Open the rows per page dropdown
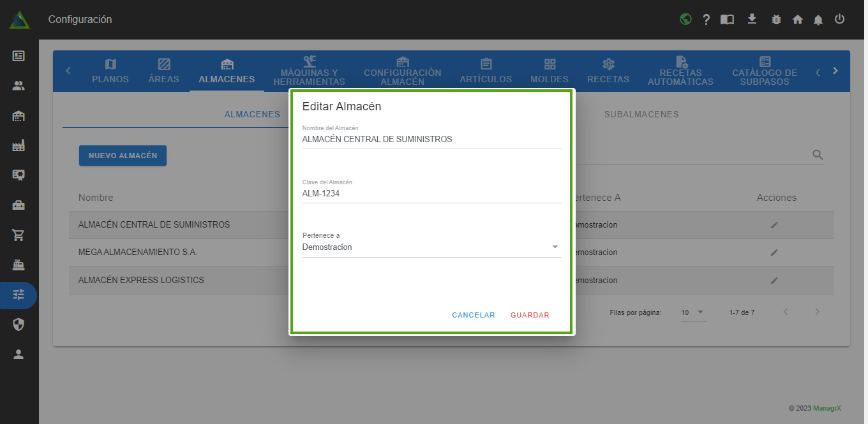This screenshot has height=424, width=868. coord(693,312)
